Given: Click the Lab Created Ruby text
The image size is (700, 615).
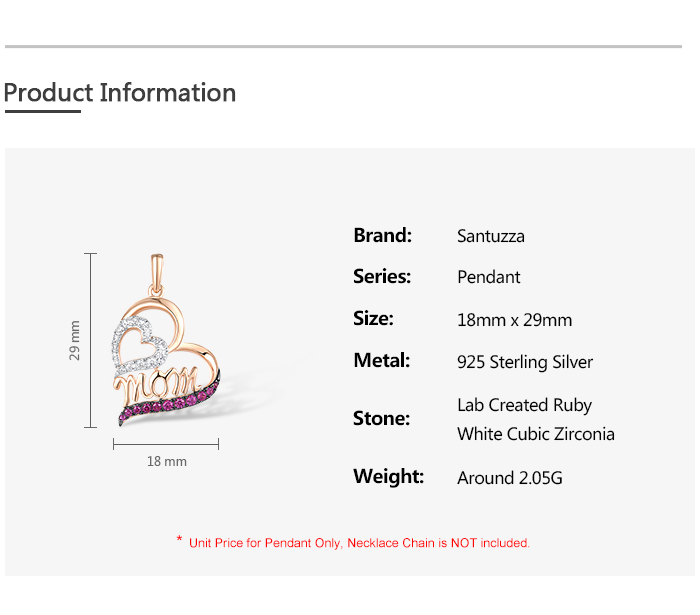Looking at the screenshot, I should tap(524, 405).
